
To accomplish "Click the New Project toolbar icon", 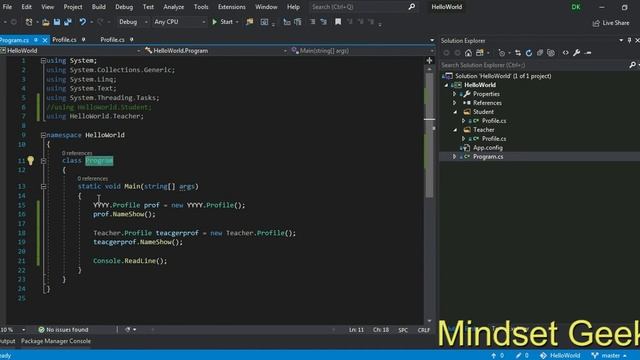I will pos(29,22).
